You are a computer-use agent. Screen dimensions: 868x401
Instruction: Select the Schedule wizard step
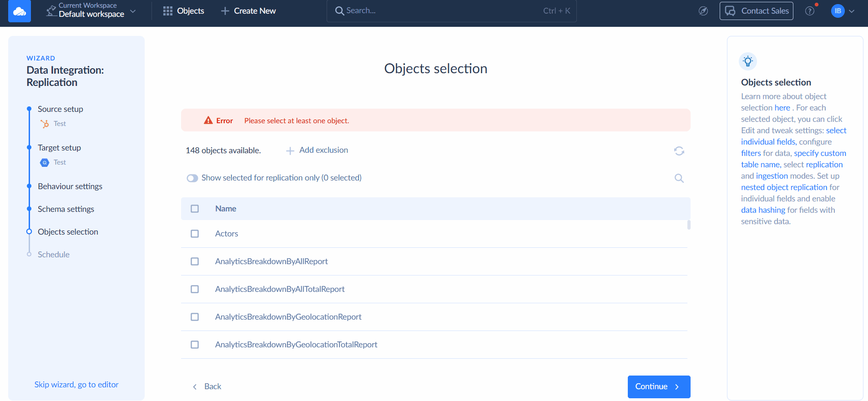tap(54, 255)
